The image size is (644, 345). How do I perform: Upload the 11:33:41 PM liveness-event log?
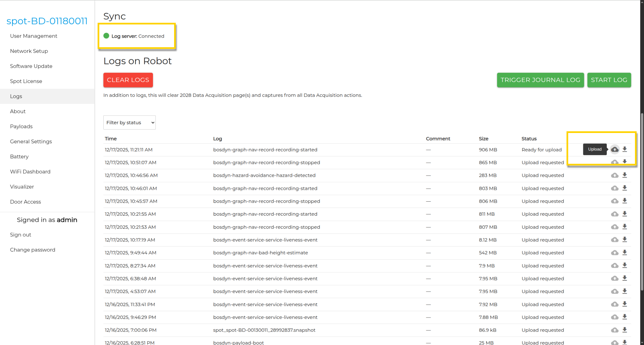coord(614,304)
